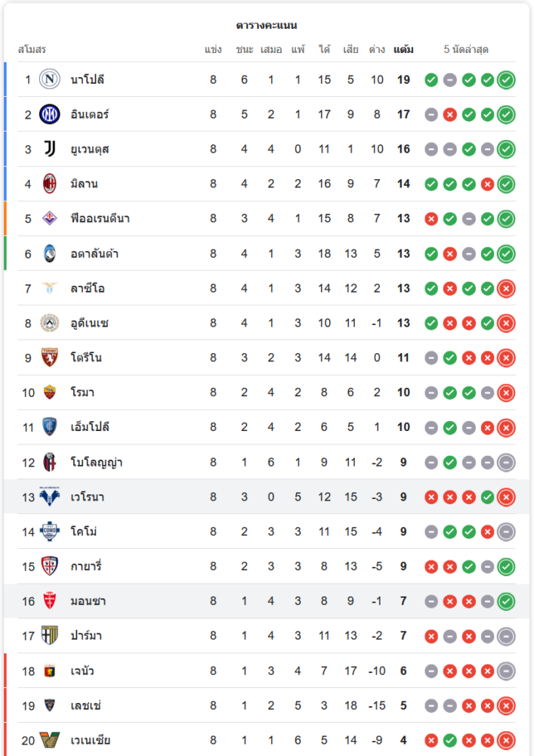Viewport: 534px width, 756px height.
Task: Click the แต้ม points column header
Action: (x=403, y=50)
